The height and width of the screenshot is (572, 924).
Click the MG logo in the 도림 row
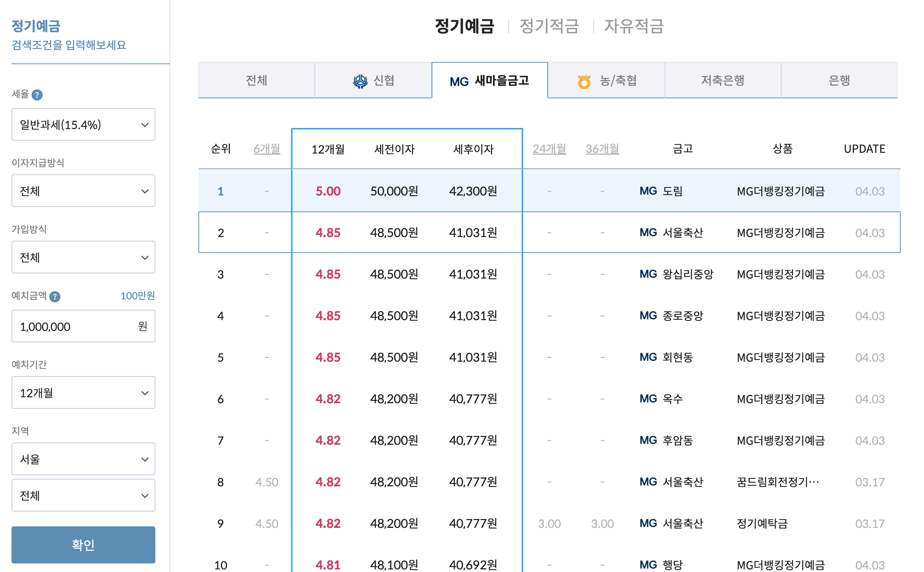click(648, 191)
